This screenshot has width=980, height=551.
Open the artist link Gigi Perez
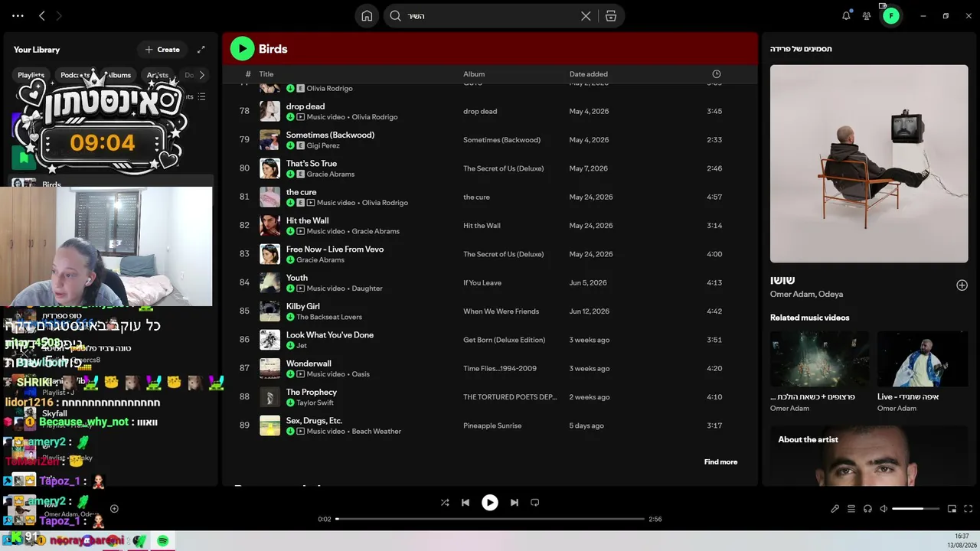pos(323,145)
